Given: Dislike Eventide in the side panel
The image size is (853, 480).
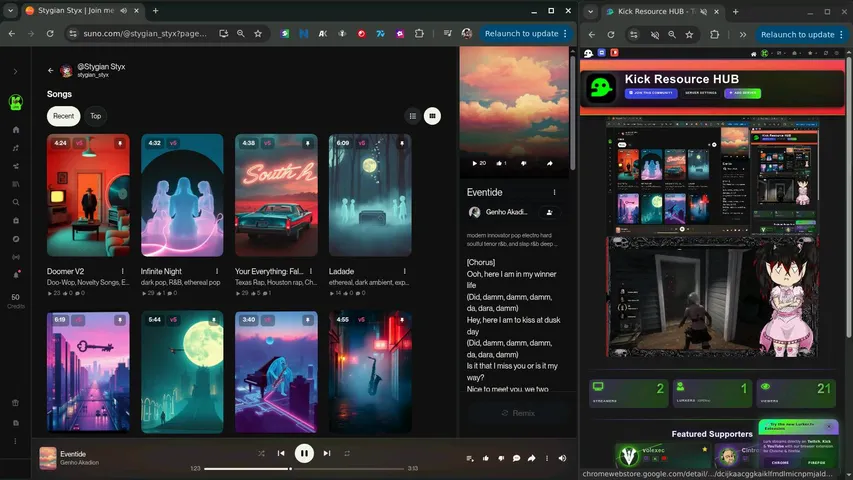Looking at the screenshot, I should click(x=523, y=163).
